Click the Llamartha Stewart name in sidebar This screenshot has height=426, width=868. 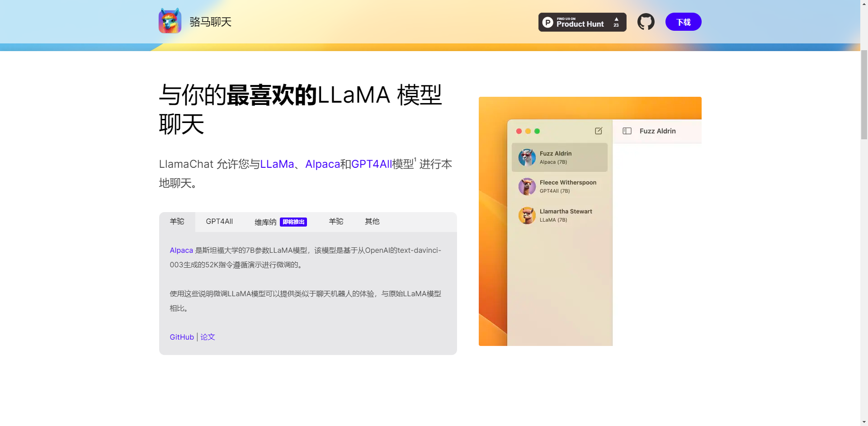pos(566,212)
